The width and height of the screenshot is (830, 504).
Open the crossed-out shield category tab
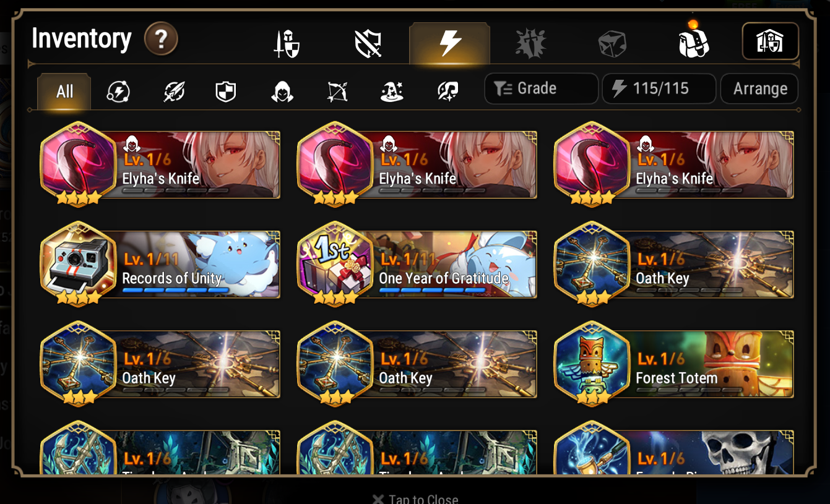coord(368,44)
